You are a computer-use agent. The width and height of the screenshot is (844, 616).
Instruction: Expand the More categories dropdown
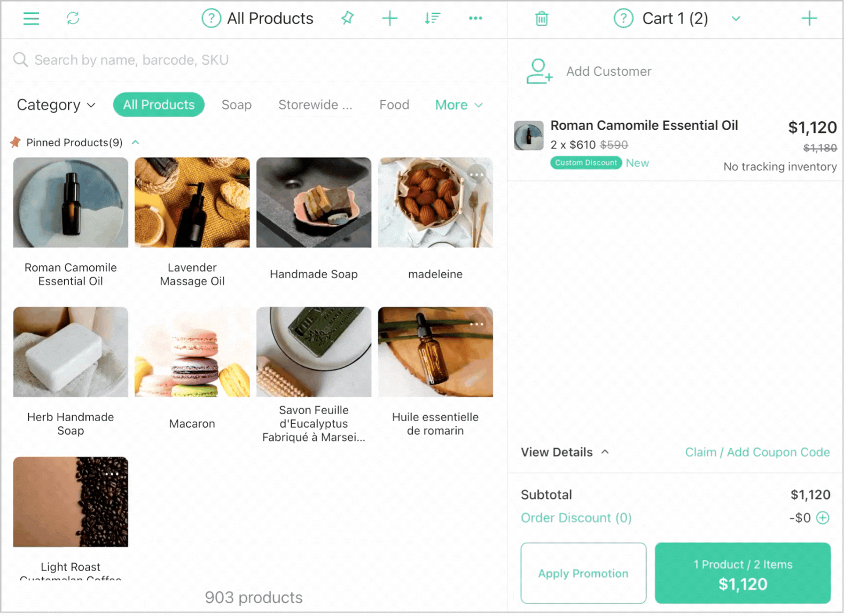(459, 105)
